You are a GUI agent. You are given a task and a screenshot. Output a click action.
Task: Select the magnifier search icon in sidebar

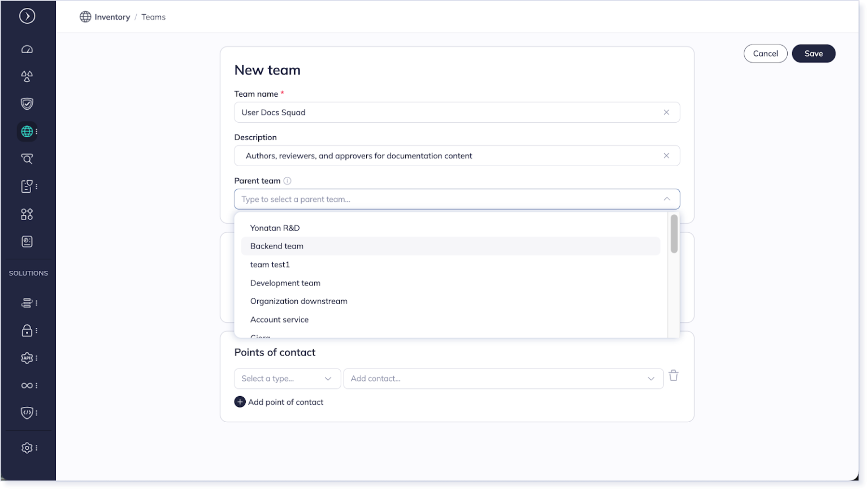(x=27, y=159)
